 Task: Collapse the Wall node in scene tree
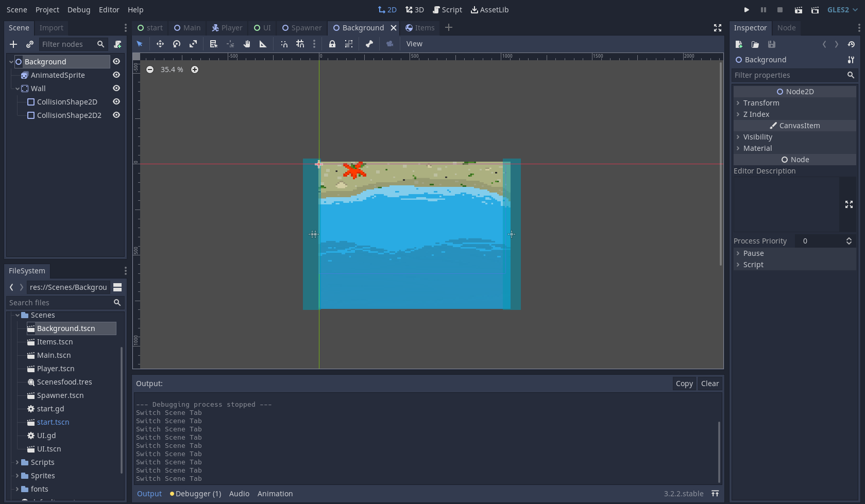coord(17,89)
